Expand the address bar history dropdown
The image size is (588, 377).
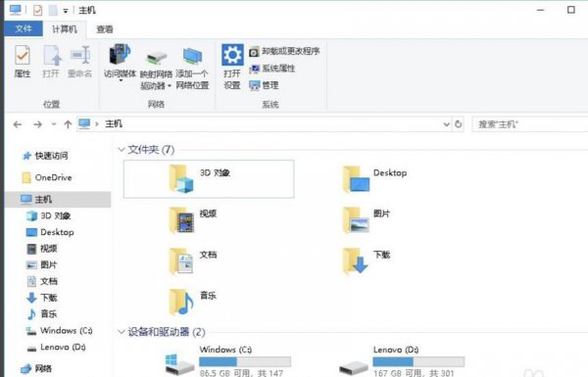(x=446, y=124)
